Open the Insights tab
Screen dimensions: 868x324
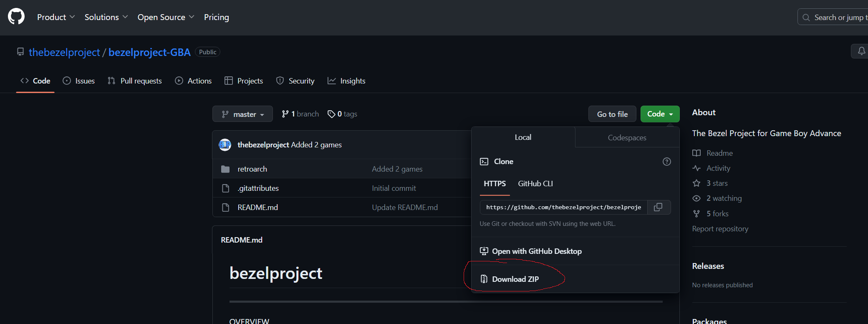[347, 81]
